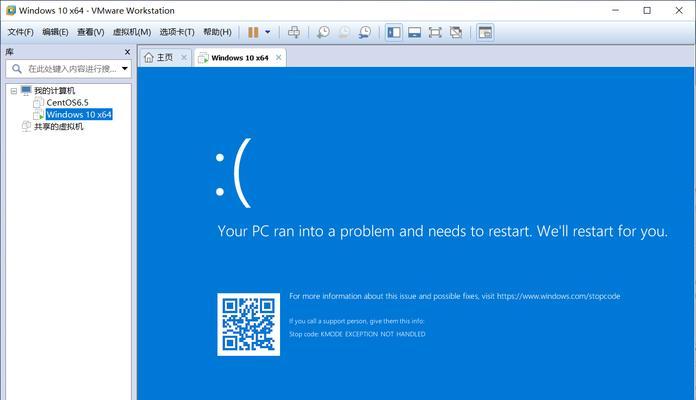Select Windows 10 x64 in the library
The image size is (696, 400).
79,115
